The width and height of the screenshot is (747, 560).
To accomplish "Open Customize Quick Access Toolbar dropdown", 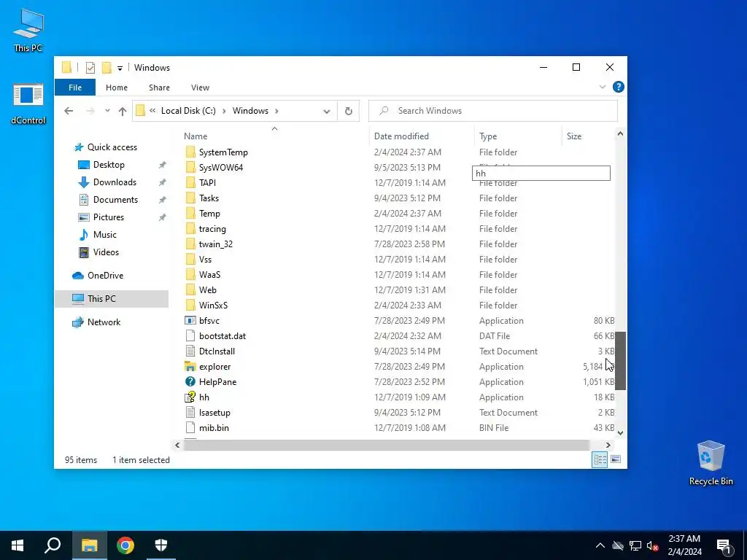I will pyautogui.click(x=120, y=68).
